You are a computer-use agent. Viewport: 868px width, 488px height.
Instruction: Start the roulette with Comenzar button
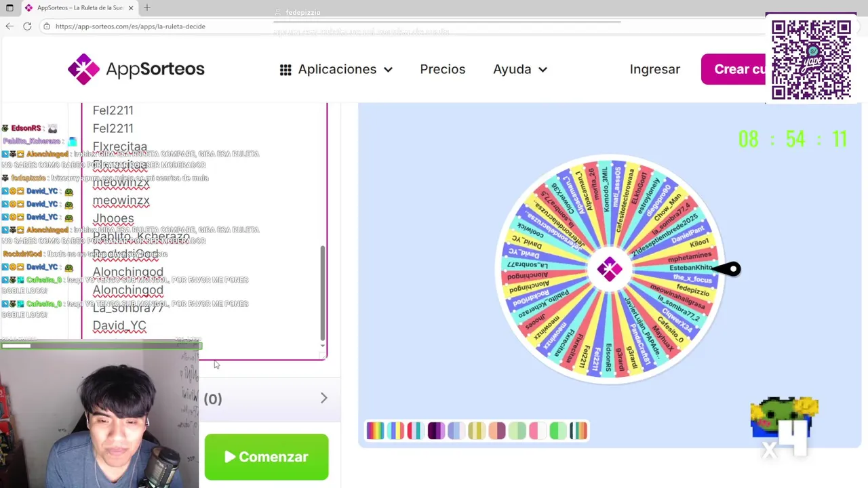[x=267, y=457]
